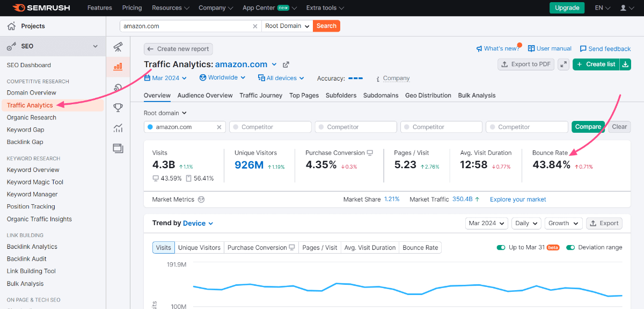This screenshot has width=644, height=309.
Task: Open amazon.com in external link icon
Action: pos(286,64)
